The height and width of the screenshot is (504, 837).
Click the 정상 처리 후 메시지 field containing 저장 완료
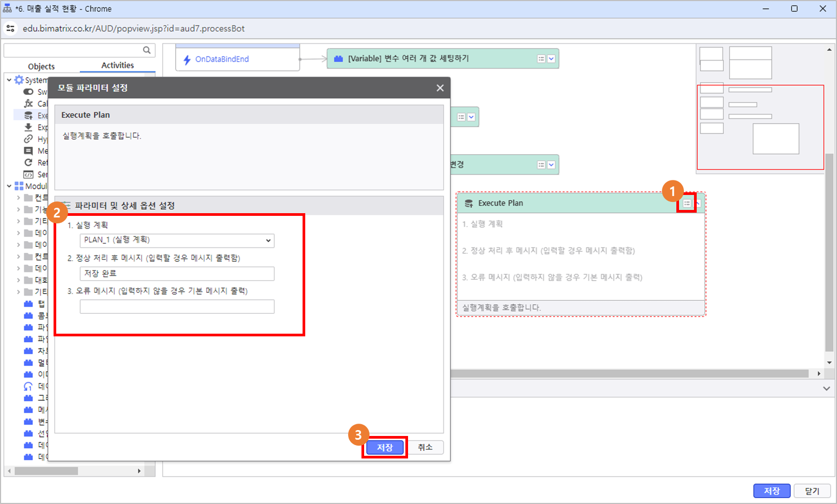click(177, 274)
